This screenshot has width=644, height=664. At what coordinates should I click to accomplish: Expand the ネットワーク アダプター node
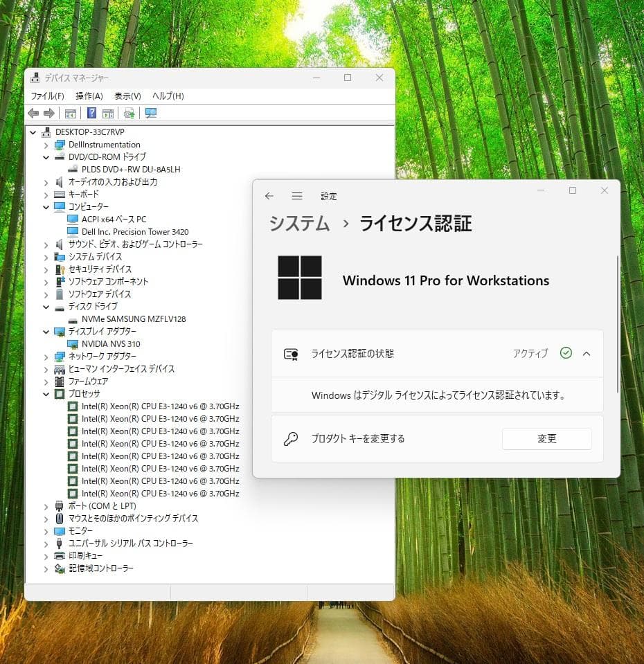point(46,356)
